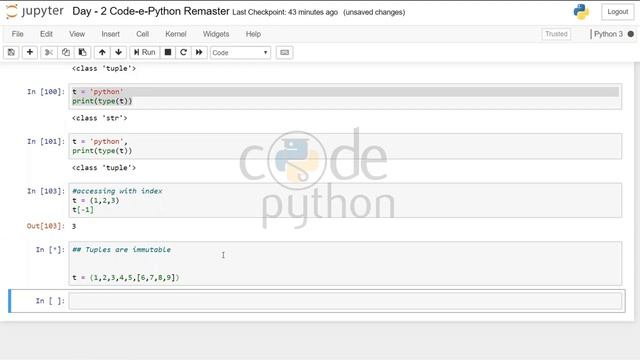The image size is (640, 360).
Task: Restart the kernel icon
Action: tap(183, 52)
